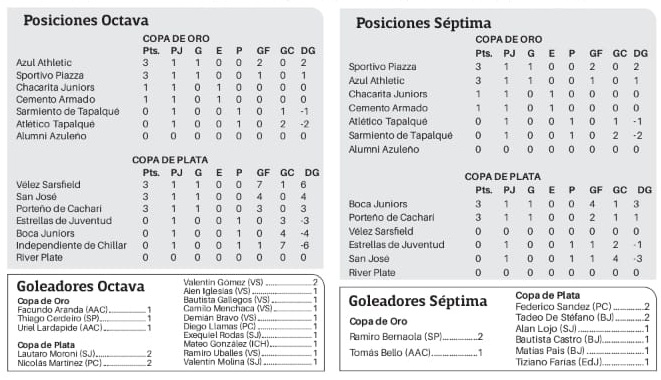Select the scorer Ramiro Bernaola (SP)

tap(395, 337)
